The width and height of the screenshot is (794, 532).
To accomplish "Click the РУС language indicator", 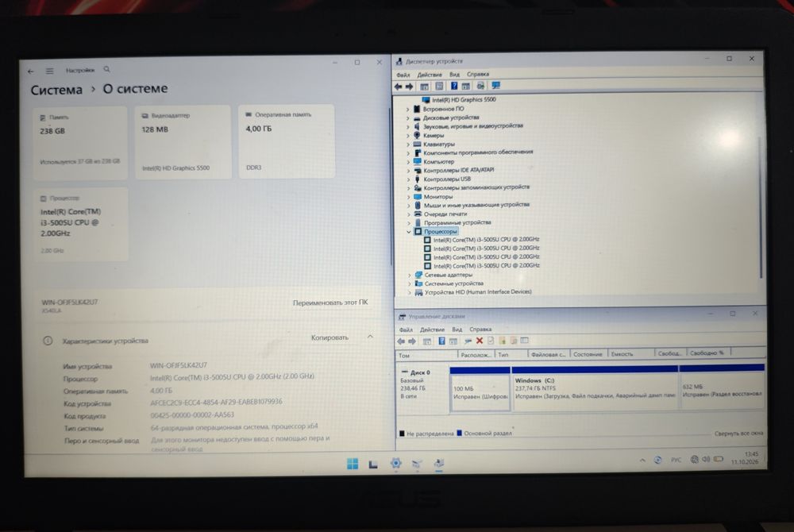I will coord(676,460).
